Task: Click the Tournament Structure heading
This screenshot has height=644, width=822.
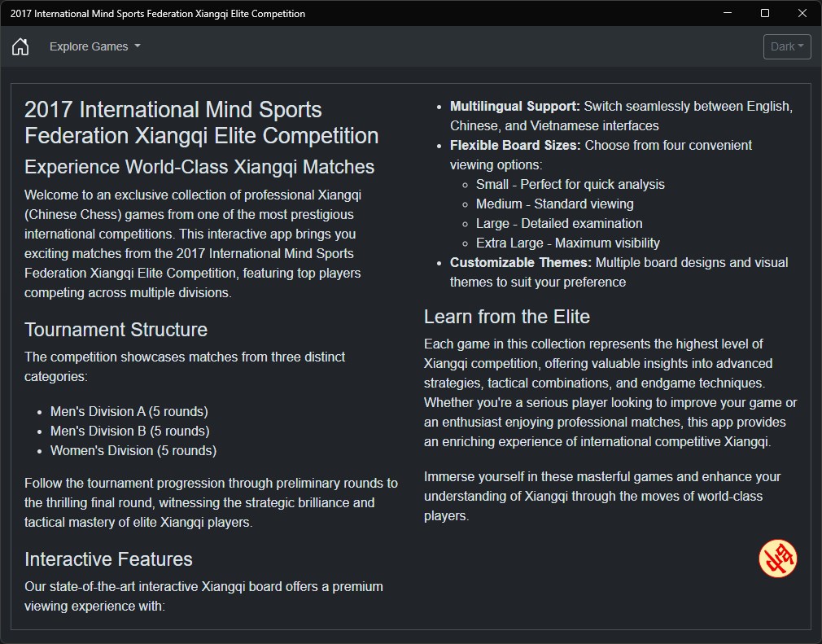Action: [116, 330]
